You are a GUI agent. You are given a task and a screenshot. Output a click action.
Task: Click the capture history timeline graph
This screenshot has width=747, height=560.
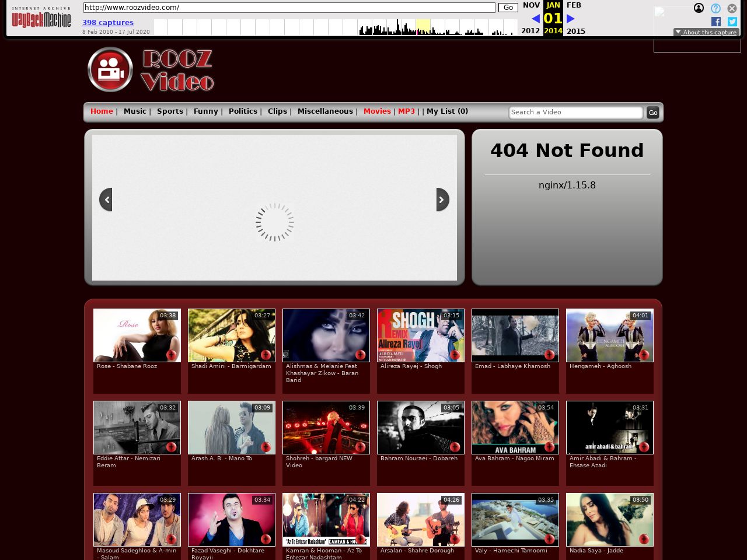click(335, 27)
